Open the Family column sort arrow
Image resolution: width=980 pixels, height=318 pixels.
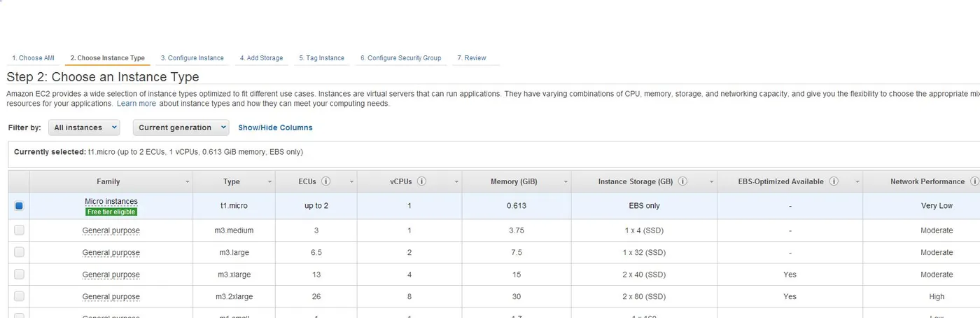pyautogui.click(x=188, y=182)
